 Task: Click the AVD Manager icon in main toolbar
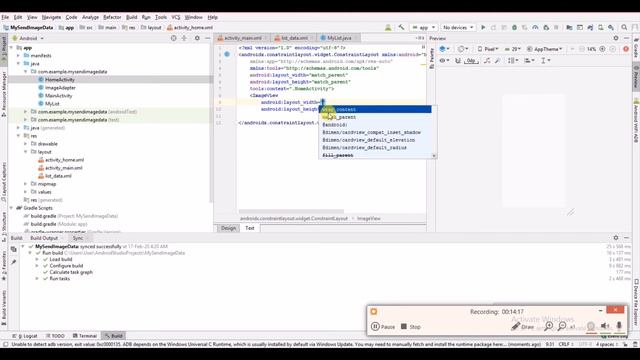tap(600, 27)
